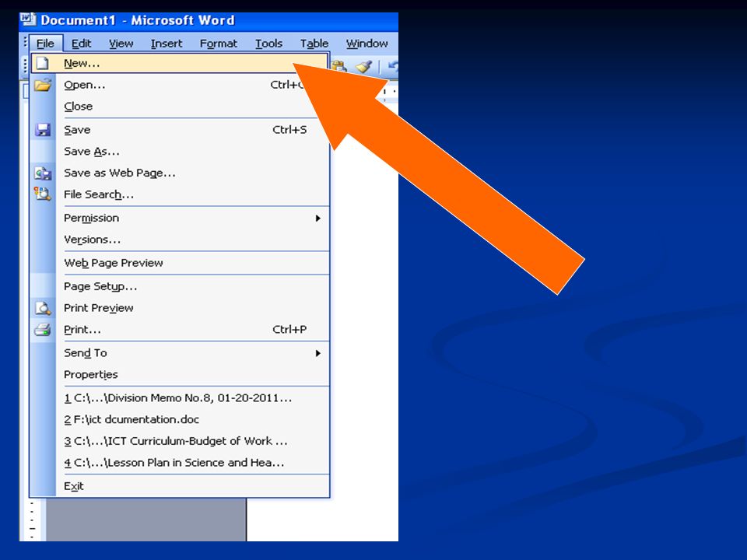This screenshot has width=747, height=560.
Task: Select Print Preview menu entry
Action: click(x=180, y=308)
